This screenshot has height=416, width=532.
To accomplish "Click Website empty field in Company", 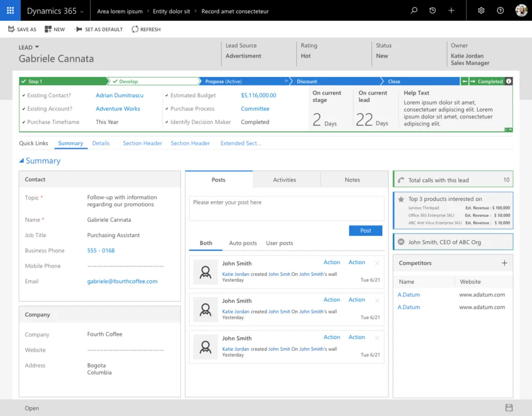I will (x=125, y=350).
